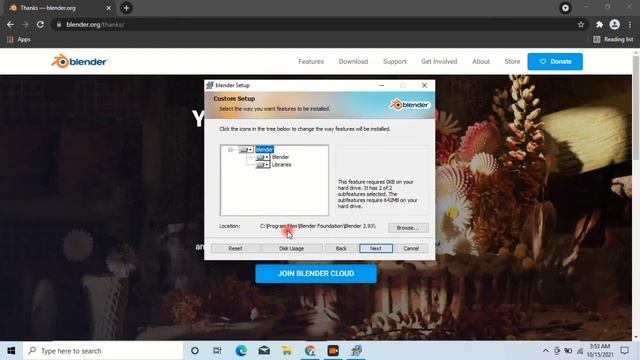Open the battery tray icon

pos(568,351)
